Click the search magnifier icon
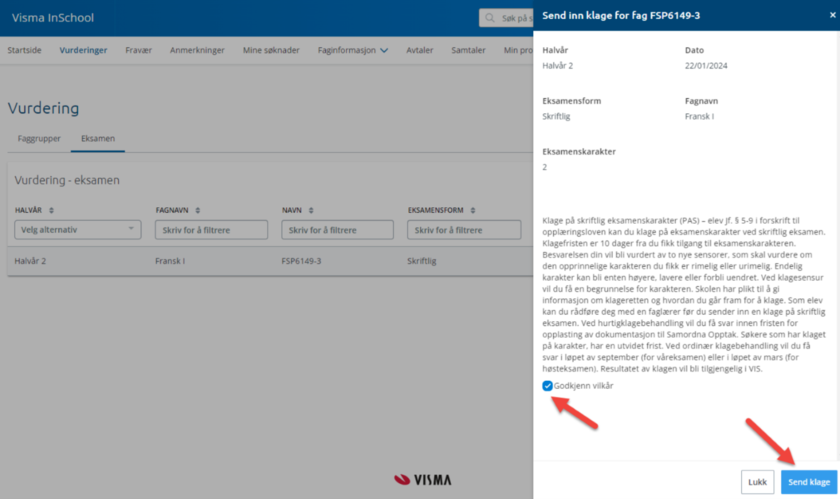 click(490, 18)
